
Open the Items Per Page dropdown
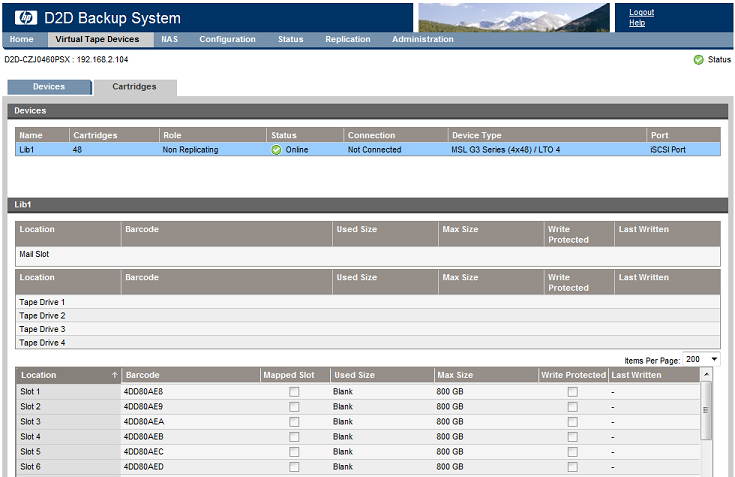click(x=701, y=359)
